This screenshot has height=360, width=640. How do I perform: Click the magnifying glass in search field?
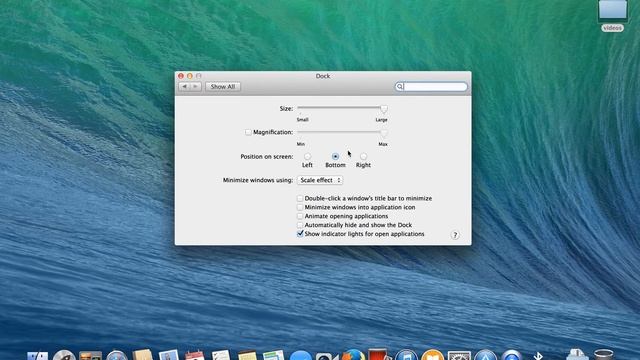400,87
